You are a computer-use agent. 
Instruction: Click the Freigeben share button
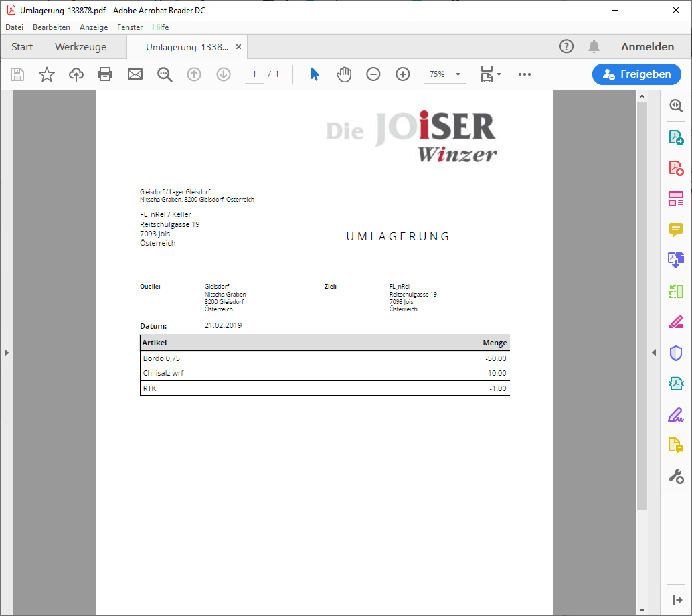[x=636, y=74]
